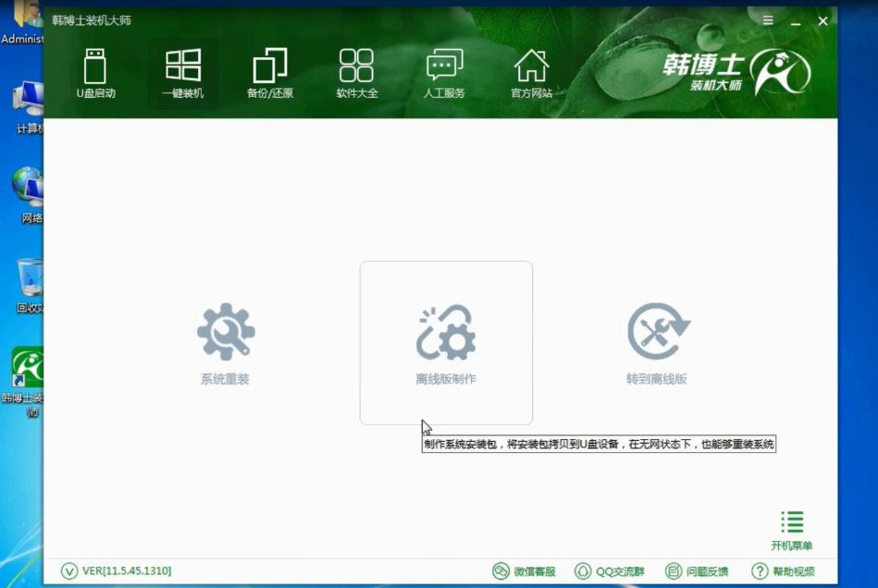The image size is (878, 588).
Task: Start 系统重装 with the gear-wrench icon
Action: 225,342
